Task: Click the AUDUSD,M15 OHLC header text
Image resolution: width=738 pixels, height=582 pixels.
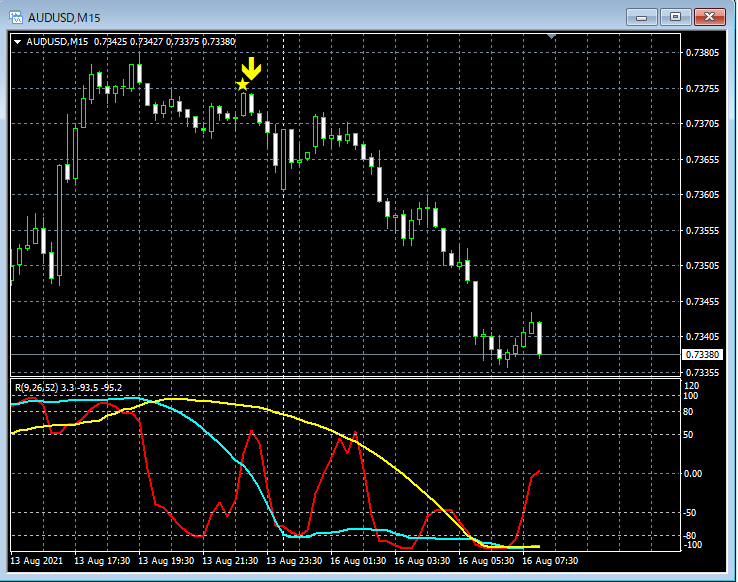Action: (130, 41)
